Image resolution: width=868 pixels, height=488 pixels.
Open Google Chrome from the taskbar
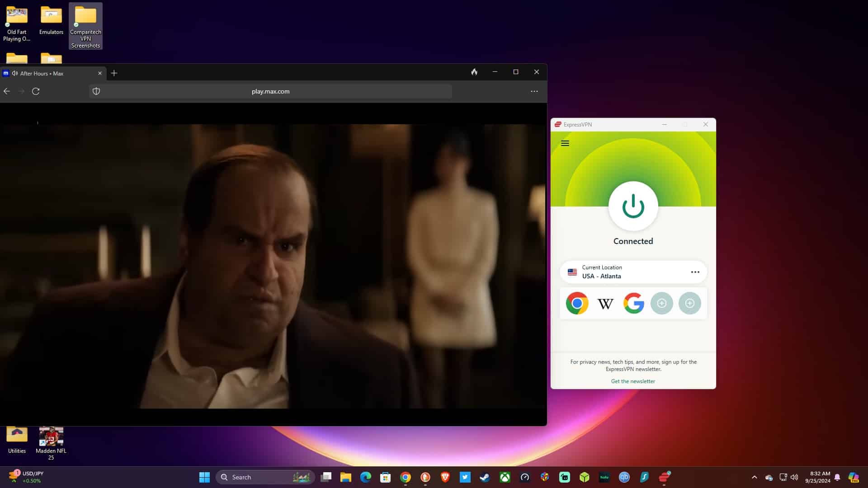tap(406, 477)
